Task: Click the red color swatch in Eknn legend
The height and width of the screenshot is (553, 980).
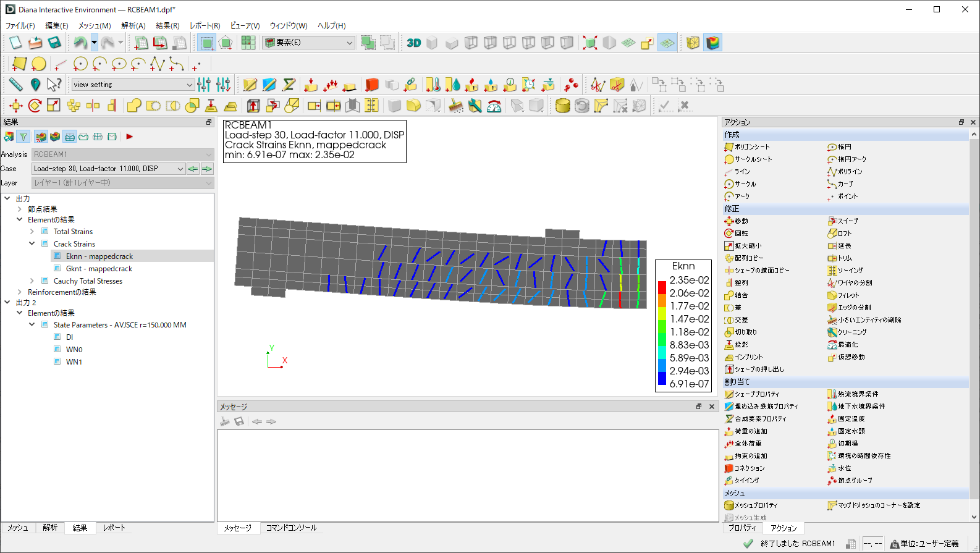Action: [x=662, y=287]
